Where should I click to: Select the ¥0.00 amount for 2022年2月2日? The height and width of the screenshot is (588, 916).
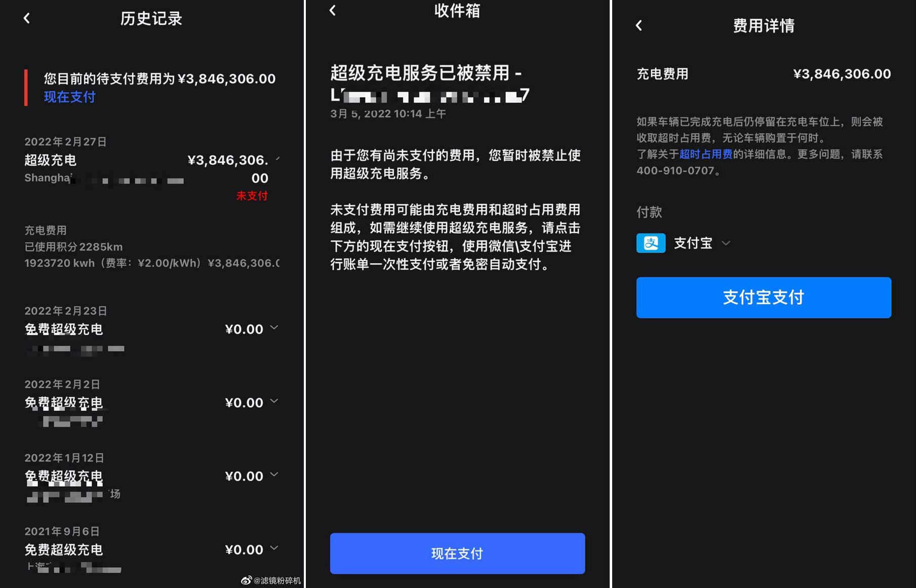(x=244, y=403)
